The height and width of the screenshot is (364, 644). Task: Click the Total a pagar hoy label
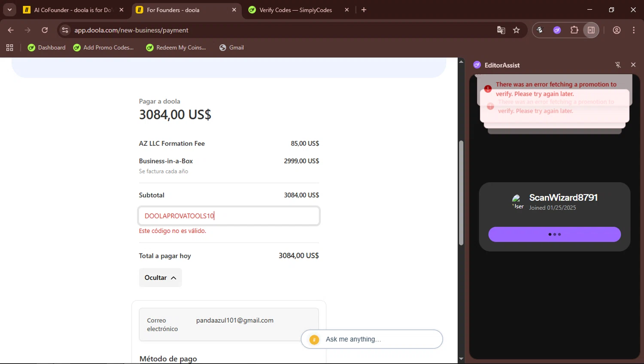pyautogui.click(x=165, y=256)
